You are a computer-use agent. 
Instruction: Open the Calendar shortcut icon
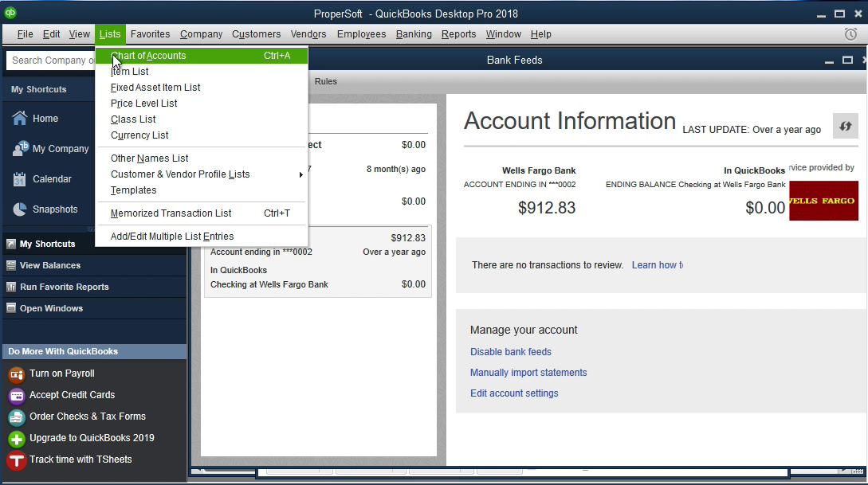point(19,178)
